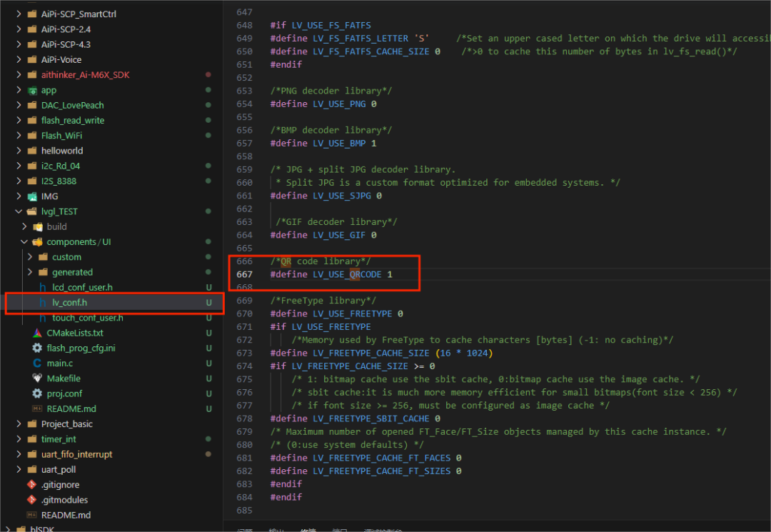Click the Project_basic folder icon
The height and width of the screenshot is (532, 771).
tap(32, 424)
